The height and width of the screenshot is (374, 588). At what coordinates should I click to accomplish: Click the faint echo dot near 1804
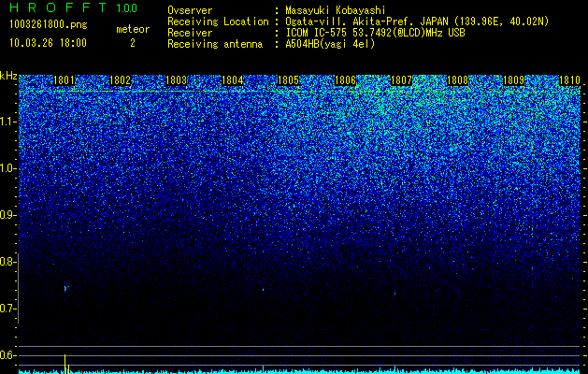click(264, 290)
